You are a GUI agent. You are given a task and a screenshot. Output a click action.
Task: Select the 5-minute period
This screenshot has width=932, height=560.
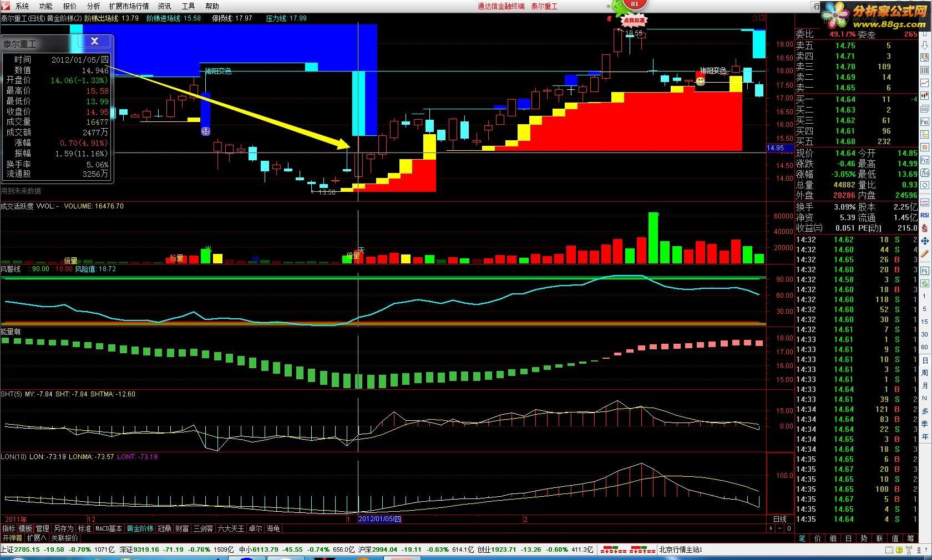point(924,309)
